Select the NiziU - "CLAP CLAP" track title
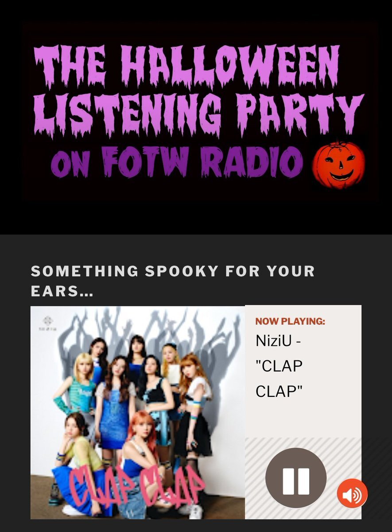The width and height of the screenshot is (392, 532). coord(279,366)
